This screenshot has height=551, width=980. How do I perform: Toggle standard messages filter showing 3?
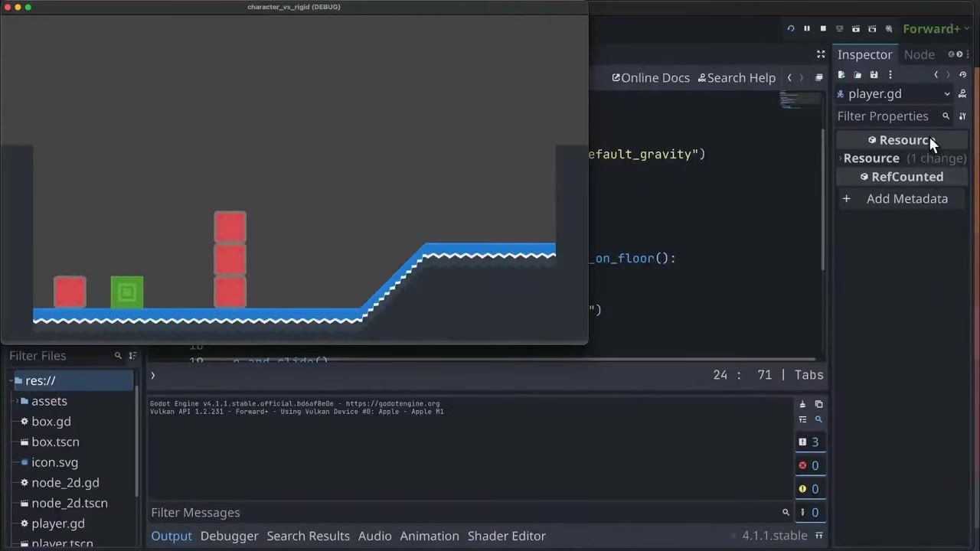click(810, 442)
